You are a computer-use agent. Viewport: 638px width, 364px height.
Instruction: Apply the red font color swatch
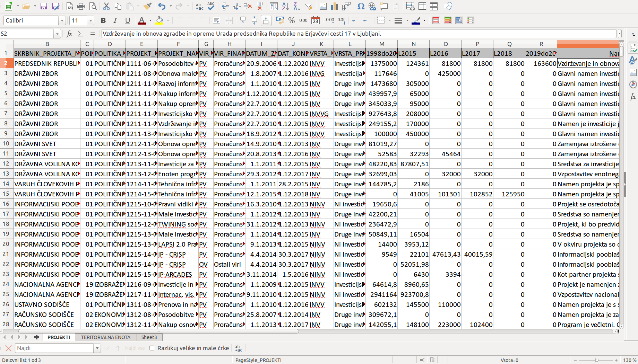pos(141,20)
